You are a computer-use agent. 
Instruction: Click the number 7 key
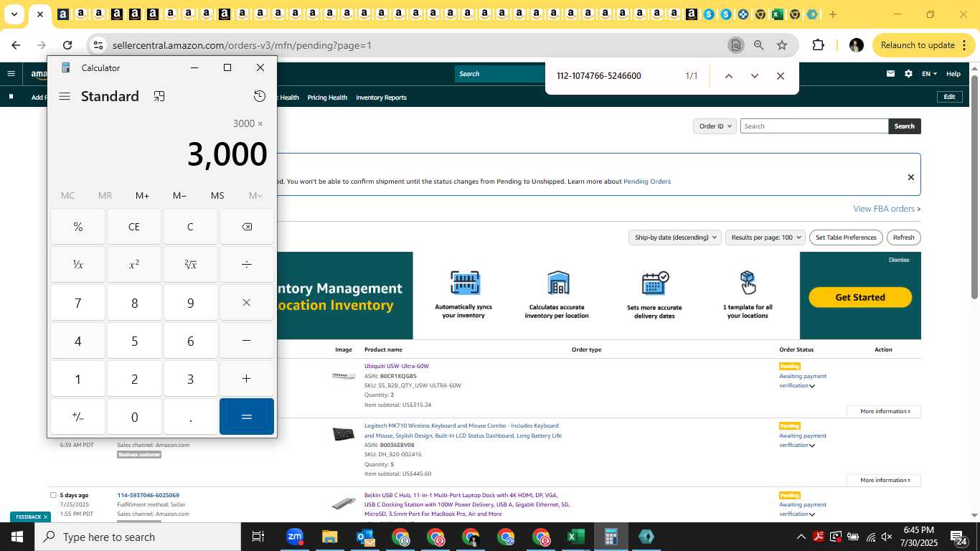tap(78, 302)
